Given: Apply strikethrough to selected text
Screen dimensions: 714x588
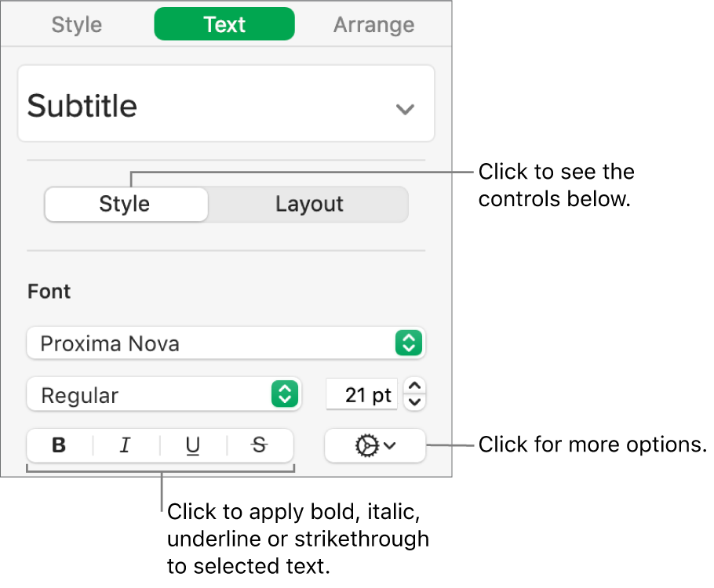Looking at the screenshot, I should click(x=260, y=446).
